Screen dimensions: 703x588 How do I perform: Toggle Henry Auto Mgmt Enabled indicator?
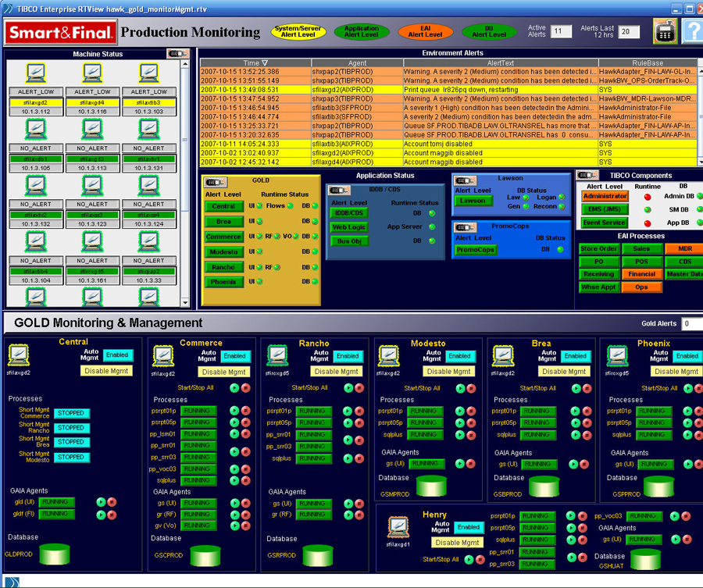468,527
